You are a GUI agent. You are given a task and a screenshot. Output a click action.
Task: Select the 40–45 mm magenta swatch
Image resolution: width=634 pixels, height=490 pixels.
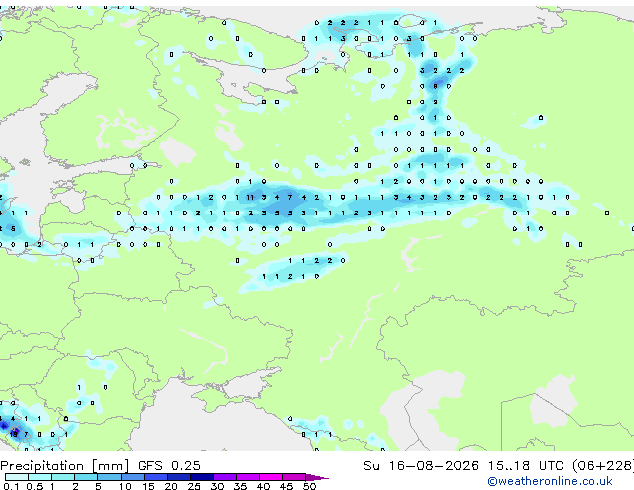pos(271,477)
